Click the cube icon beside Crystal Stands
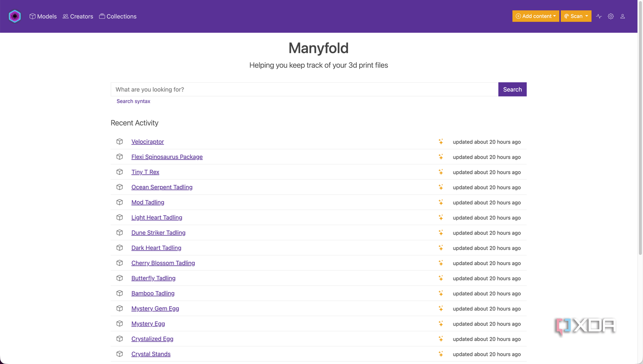The height and width of the screenshot is (364, 643). coord(120,354)
